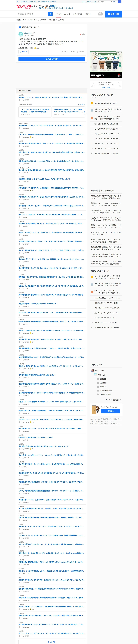Click the 大学受験 folder icon
The height and width of the screenshot is (644, 138).
98,379
